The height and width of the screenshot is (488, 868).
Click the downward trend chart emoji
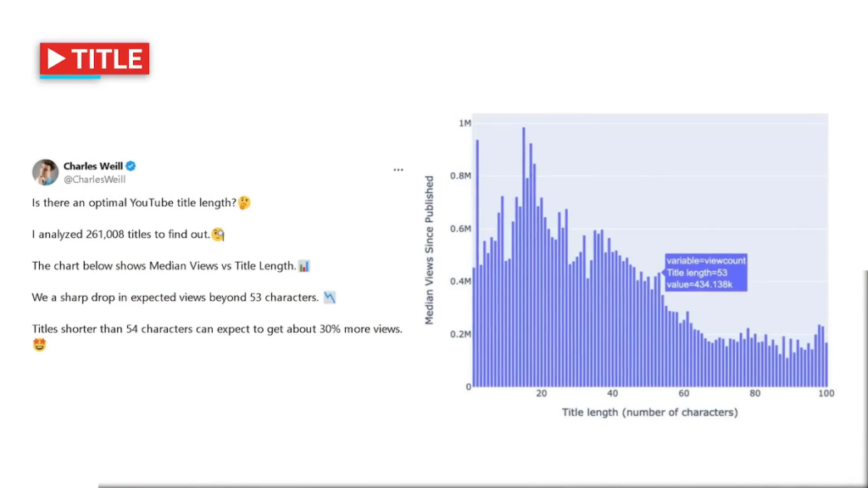tap(330, 297)
